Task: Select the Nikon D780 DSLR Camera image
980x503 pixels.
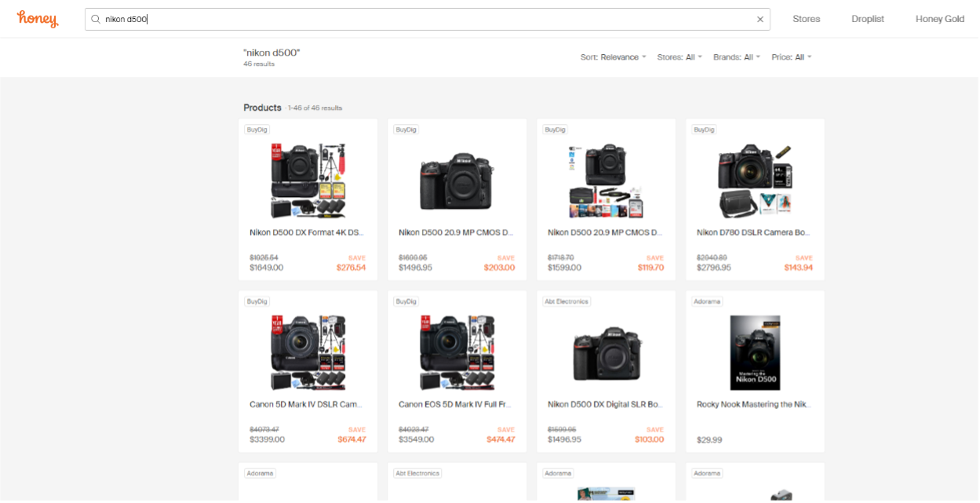Action: pos(755,180)
